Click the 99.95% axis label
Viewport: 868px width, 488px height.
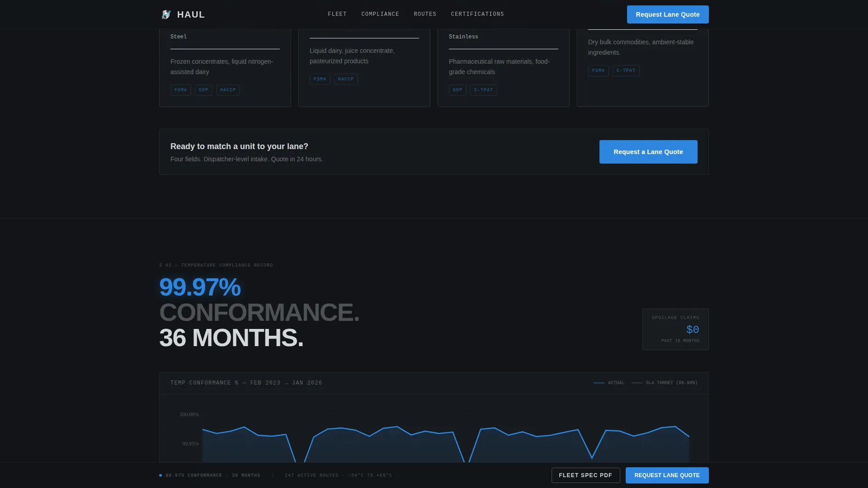[190, 444]
